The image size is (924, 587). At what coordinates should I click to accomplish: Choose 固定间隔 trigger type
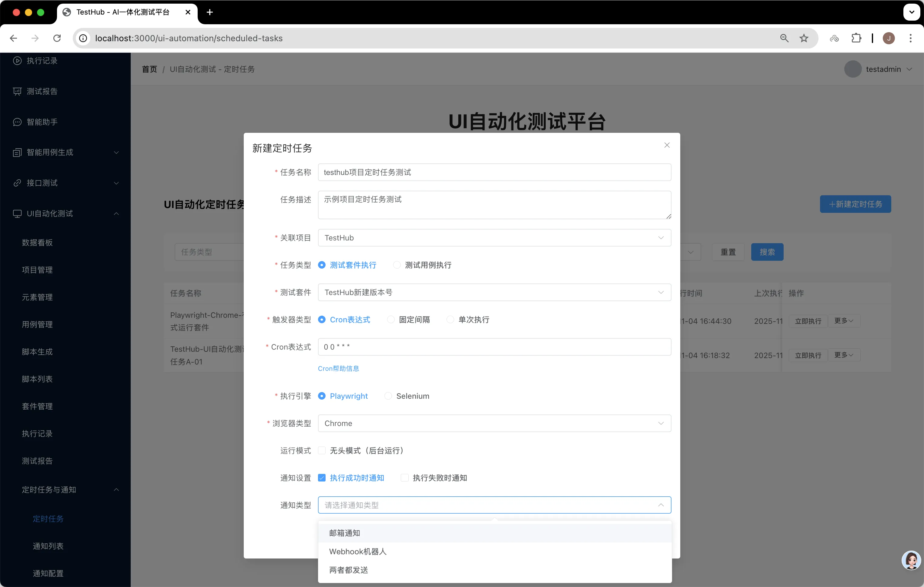click(391, 319)
